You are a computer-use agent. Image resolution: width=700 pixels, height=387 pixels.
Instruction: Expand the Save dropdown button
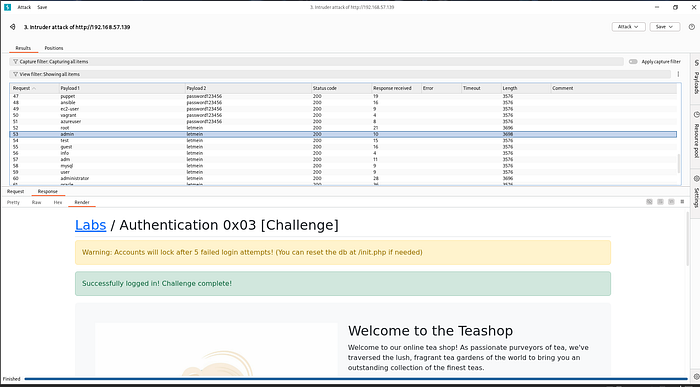click(x=664, y=27)
